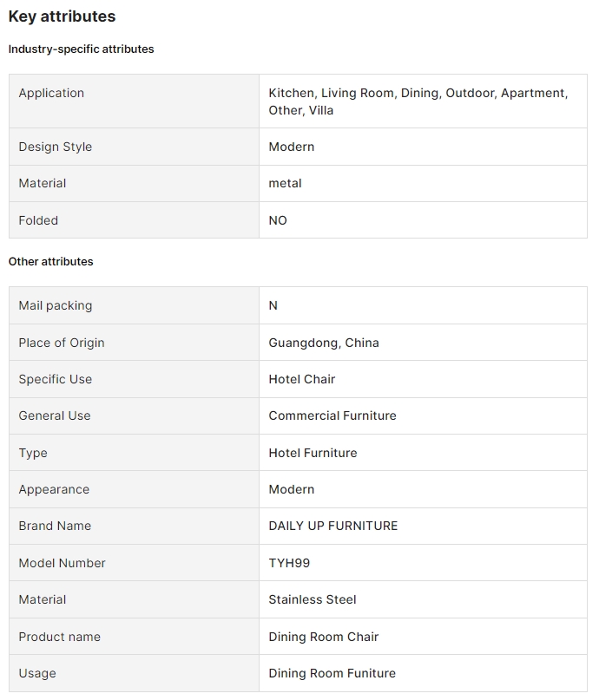Click the lowercase metal material value
599x700 pixels.
[285, 183]
